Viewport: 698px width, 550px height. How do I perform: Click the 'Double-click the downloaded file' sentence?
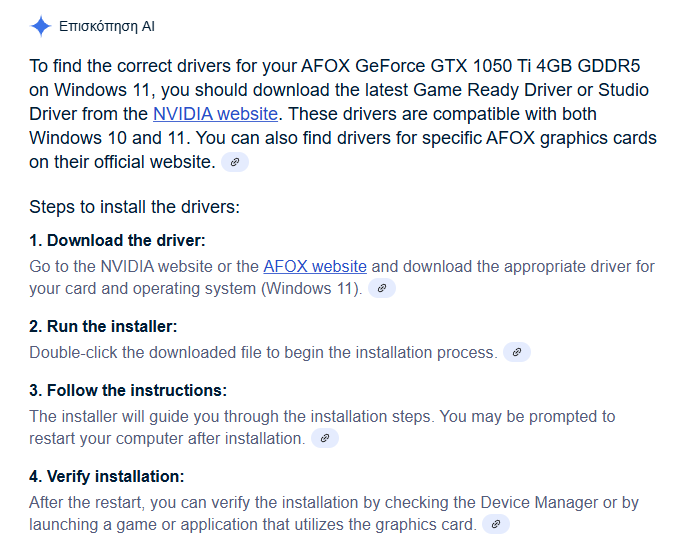point(263,352)
